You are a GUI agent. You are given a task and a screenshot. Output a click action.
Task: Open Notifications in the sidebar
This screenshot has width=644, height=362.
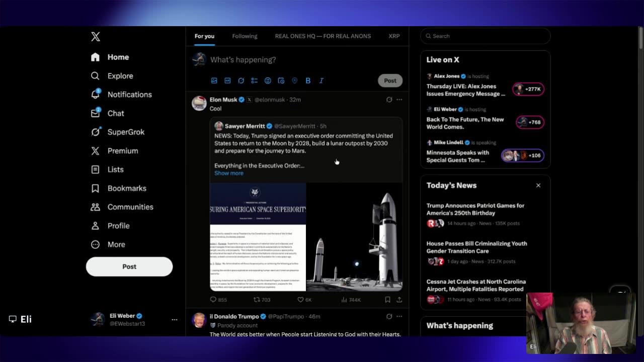(121, 95)
